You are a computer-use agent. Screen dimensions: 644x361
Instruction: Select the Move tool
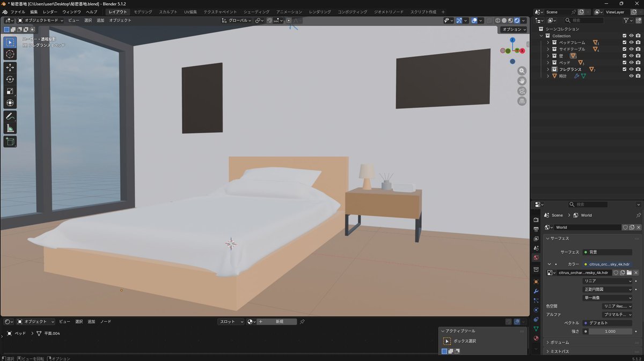point(10,68)
